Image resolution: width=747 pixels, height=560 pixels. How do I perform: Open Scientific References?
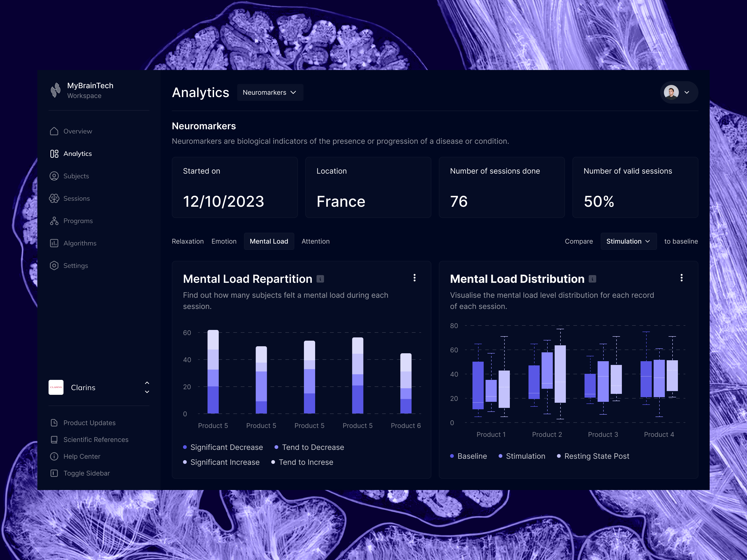96,440
